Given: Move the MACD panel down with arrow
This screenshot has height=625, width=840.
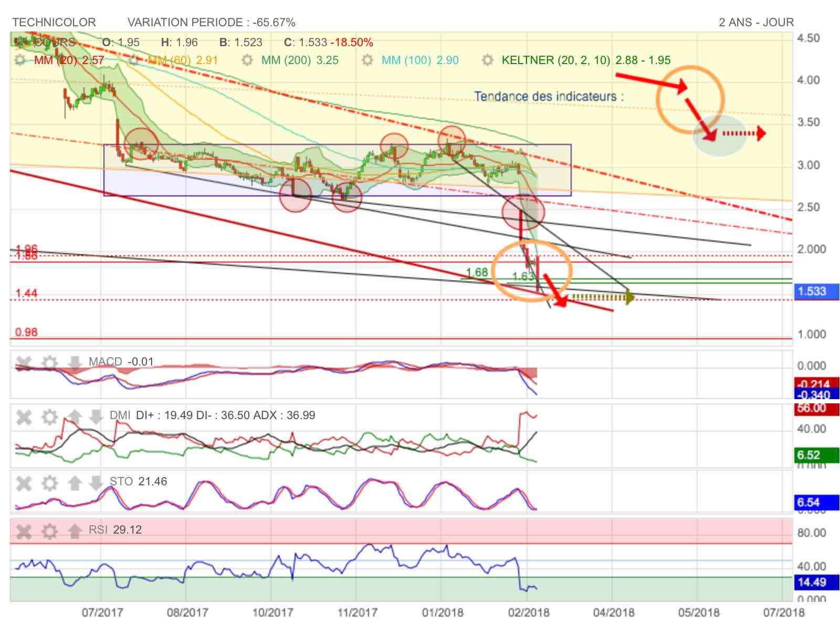Looking at the screenshot, I should tap(75, 362).
